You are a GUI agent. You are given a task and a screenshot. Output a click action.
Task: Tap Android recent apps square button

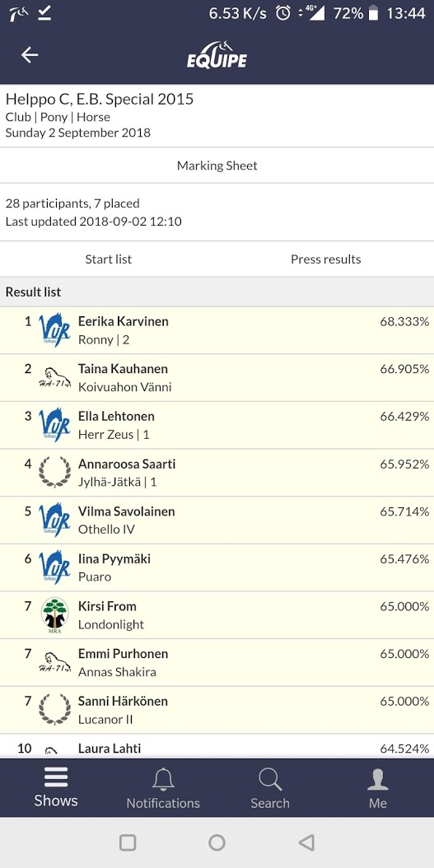[x=128, y=842]
